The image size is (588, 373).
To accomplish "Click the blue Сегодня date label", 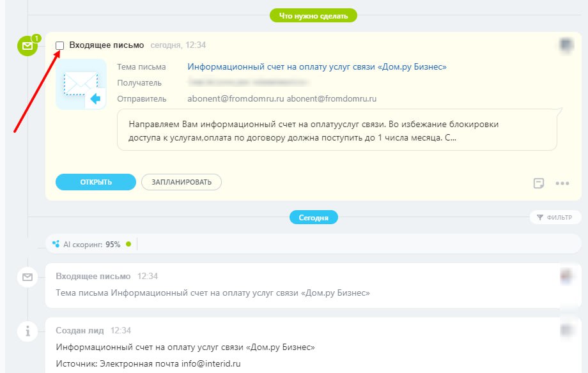I will pos(313,218).
